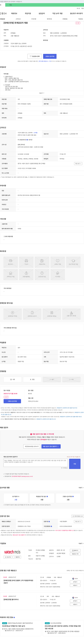Click the 거짓구인광고 신고 button
Image resolution: width=84 pixels, height=644 pixels.
click(78, 516)
